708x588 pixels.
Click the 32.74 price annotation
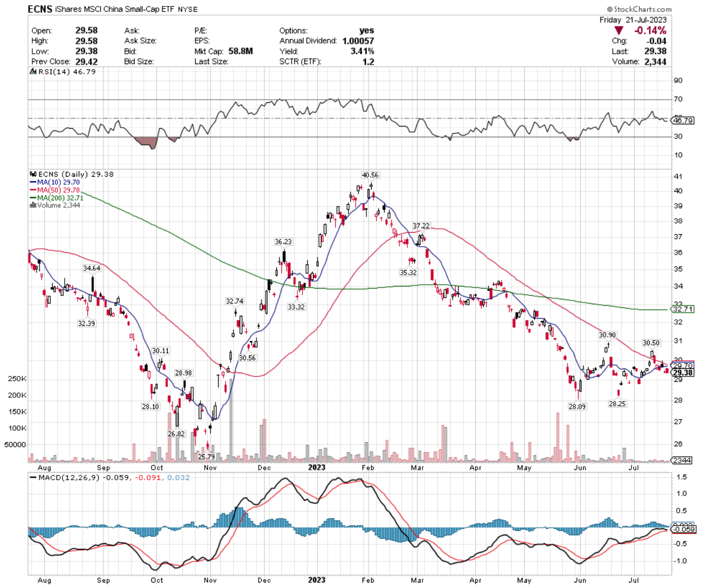click(234, 301)
